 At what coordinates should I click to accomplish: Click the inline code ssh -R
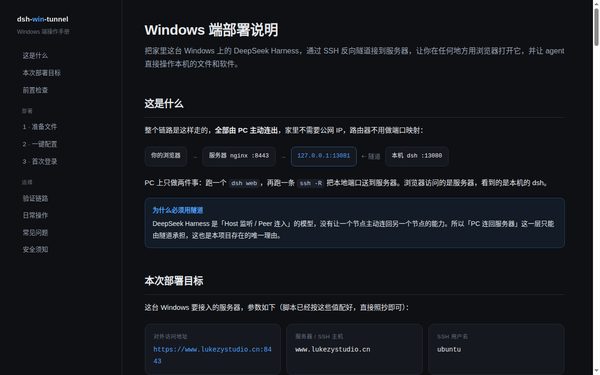coord(311,183)
